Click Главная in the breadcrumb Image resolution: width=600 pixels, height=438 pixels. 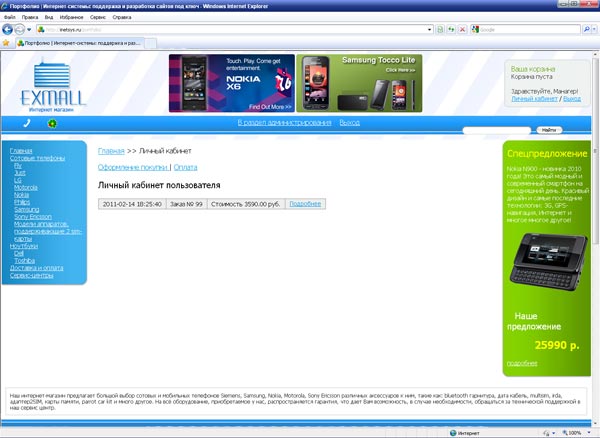click(x=111, y=151)
